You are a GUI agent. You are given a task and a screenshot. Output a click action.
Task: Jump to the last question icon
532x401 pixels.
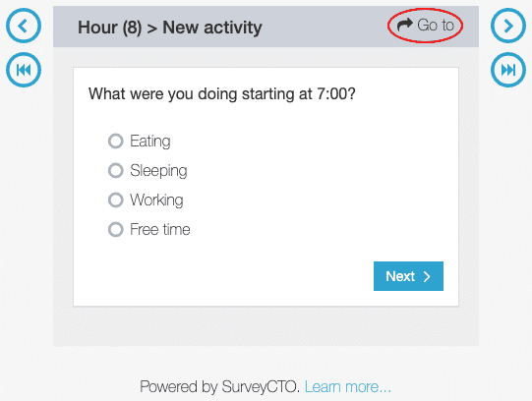pyautogui.click(x=508, y=70)
